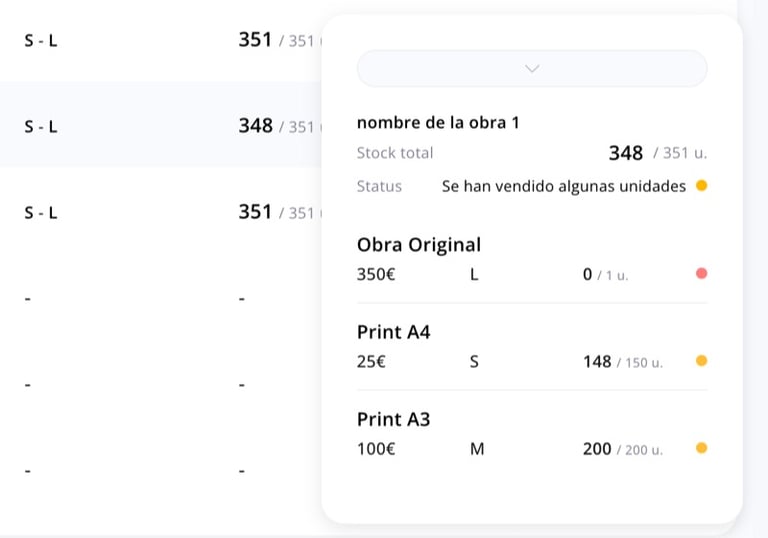The width and height of the screenshot is (768, 538).
Task: Click the red stock indicator for Obra Original
Action: coord(701,274)
